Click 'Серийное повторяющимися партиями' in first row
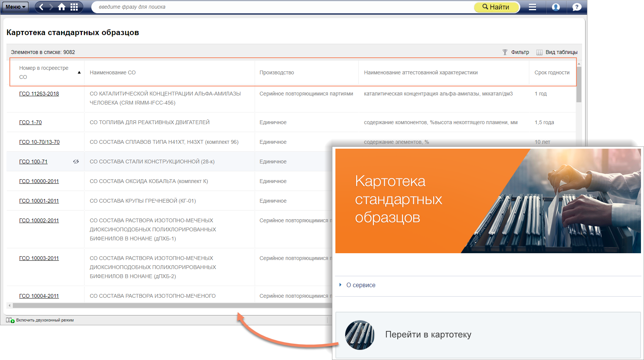The image size is (644, 360). coord(306,94)
